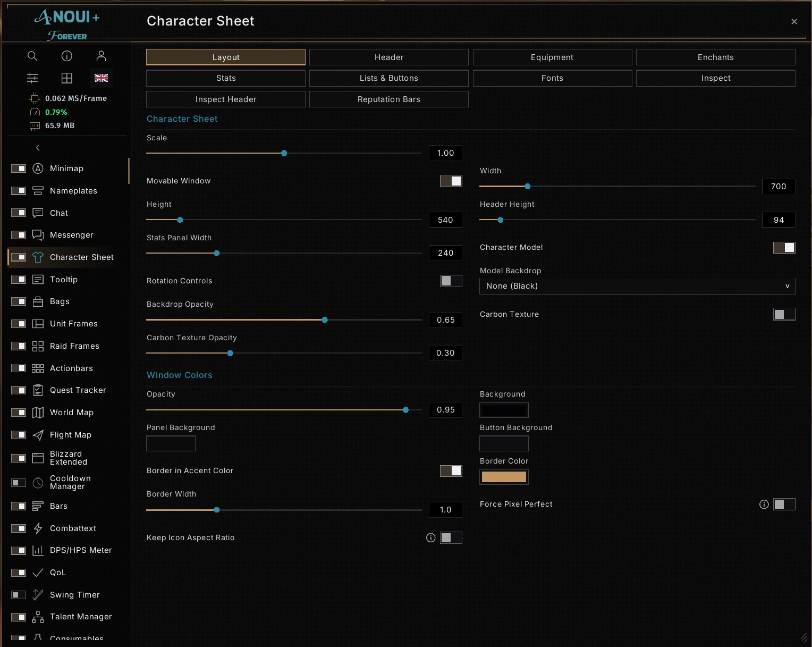This screenshot has width=812, height=647.
Task: Show info for Keep Icon Aspect Ratio
Action: [x=431, y=538]
